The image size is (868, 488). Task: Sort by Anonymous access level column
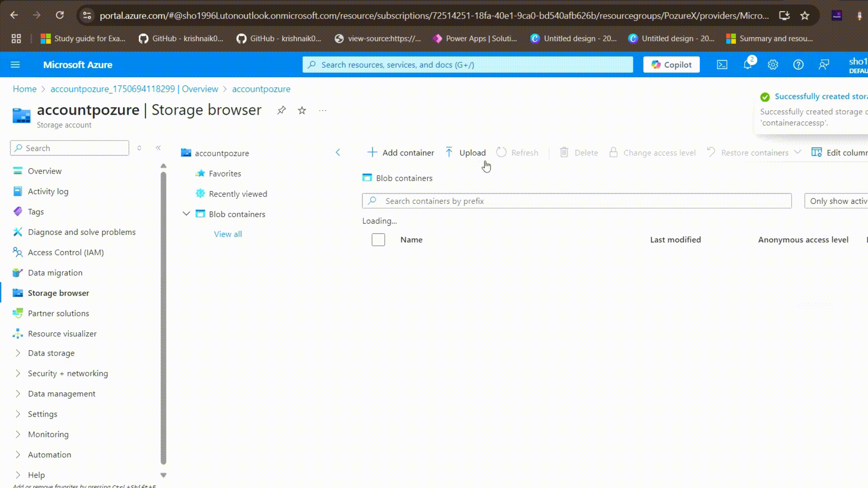click(803, 239)
